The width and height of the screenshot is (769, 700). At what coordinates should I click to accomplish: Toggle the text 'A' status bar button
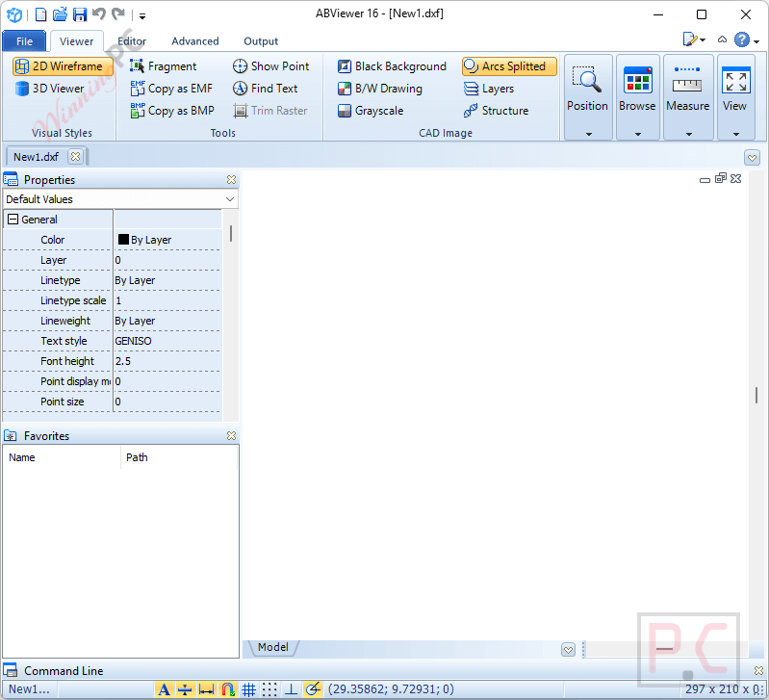click(165, 689)
